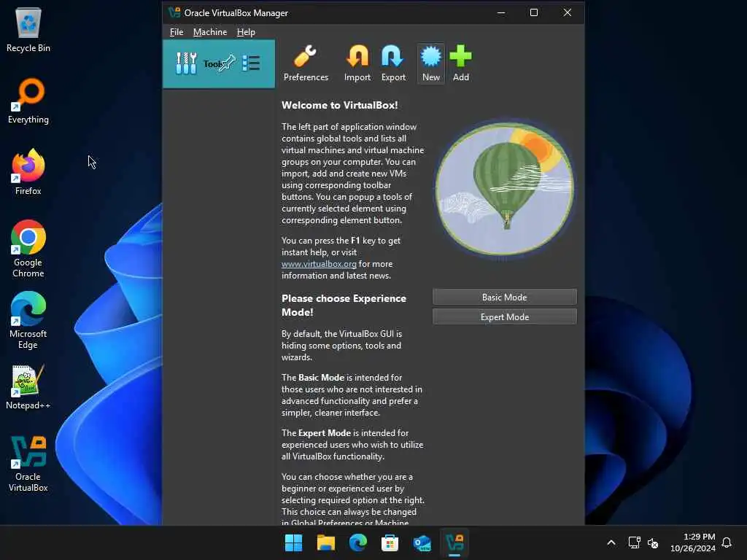Image resolution: width=747 pixels, height=560 pixels.
Task: Open Microsoft Store from taskbar
Action: tap(390, 542)
